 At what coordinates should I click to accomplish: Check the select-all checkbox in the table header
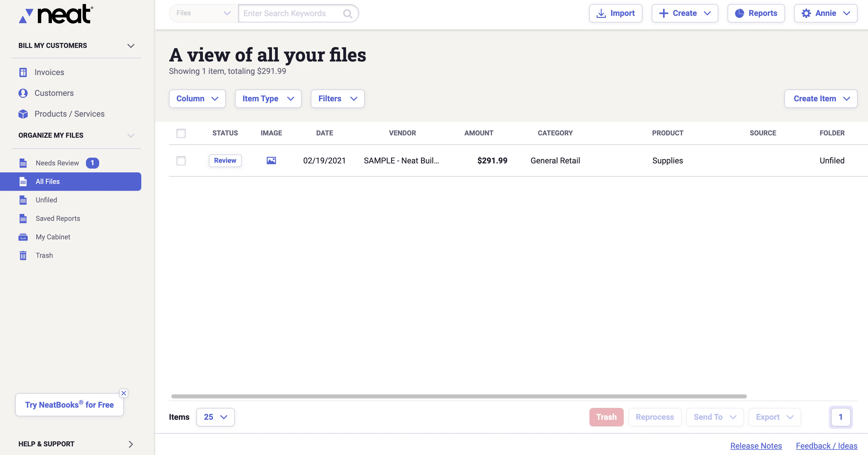click(181, 133)
